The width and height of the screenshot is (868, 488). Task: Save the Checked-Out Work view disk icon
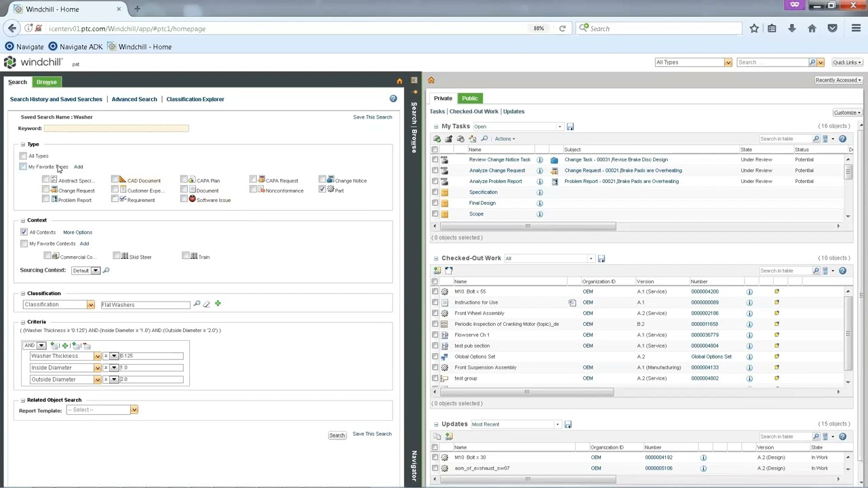point(601,258)
